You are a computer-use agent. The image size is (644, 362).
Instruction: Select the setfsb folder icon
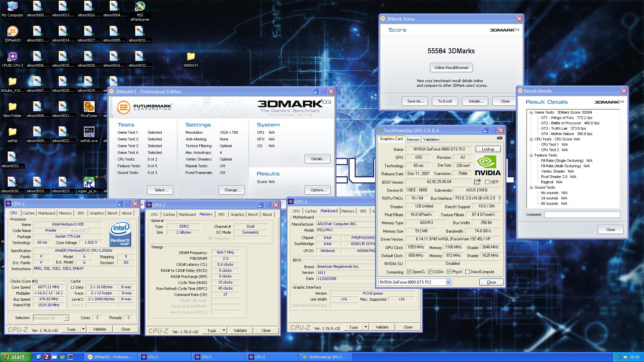coord(12,135)
